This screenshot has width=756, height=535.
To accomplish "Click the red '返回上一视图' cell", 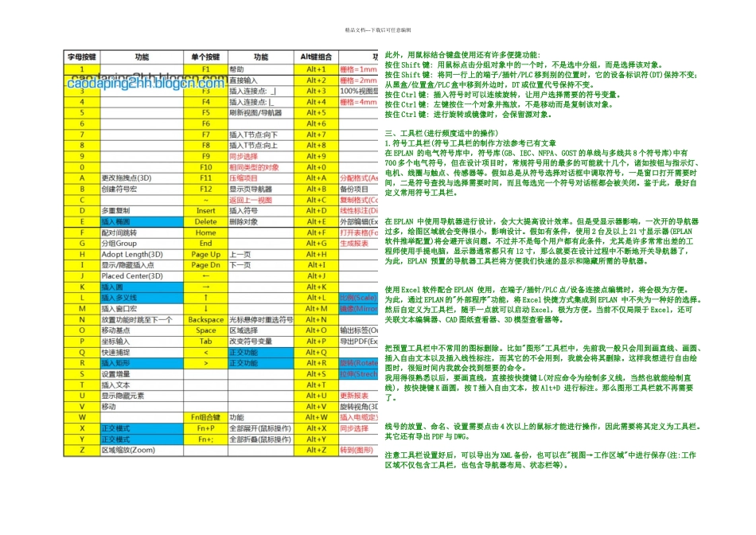I will (261, 200).
